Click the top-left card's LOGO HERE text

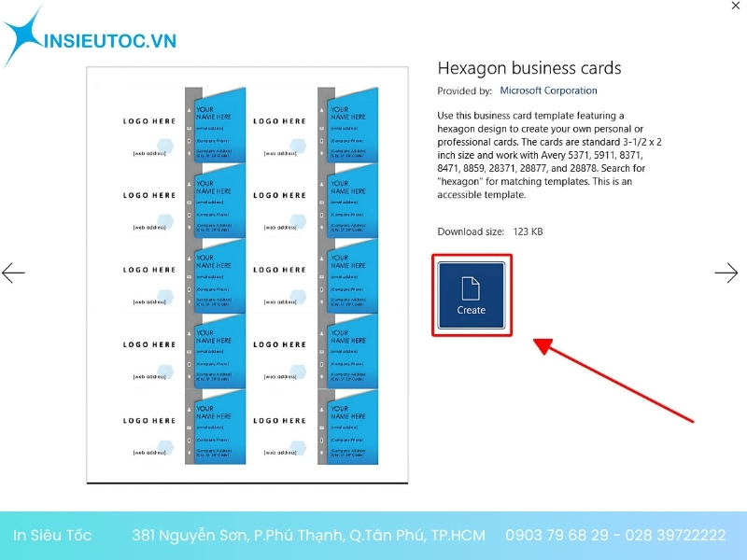click(x=149, y=121)
